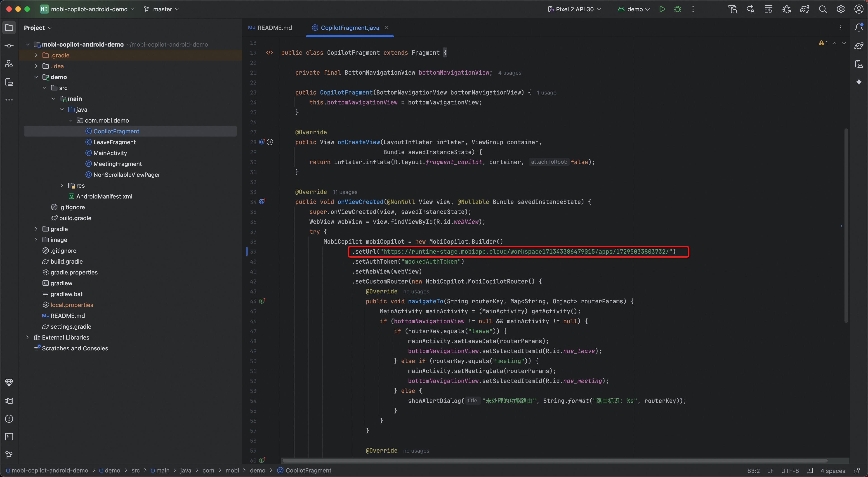Click the Search Everywhere magnifier

tap(823, 9)
